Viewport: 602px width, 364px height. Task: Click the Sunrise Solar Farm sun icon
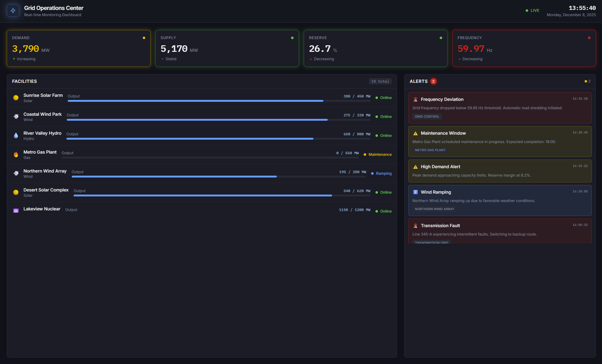coord(16,98)
